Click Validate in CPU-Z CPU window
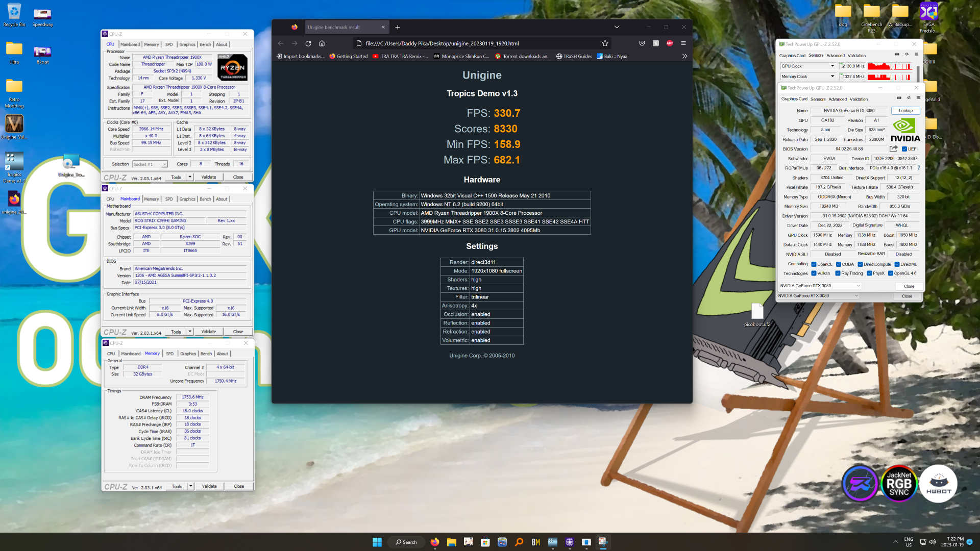This screenshot has width=980, height=551. 209,177
